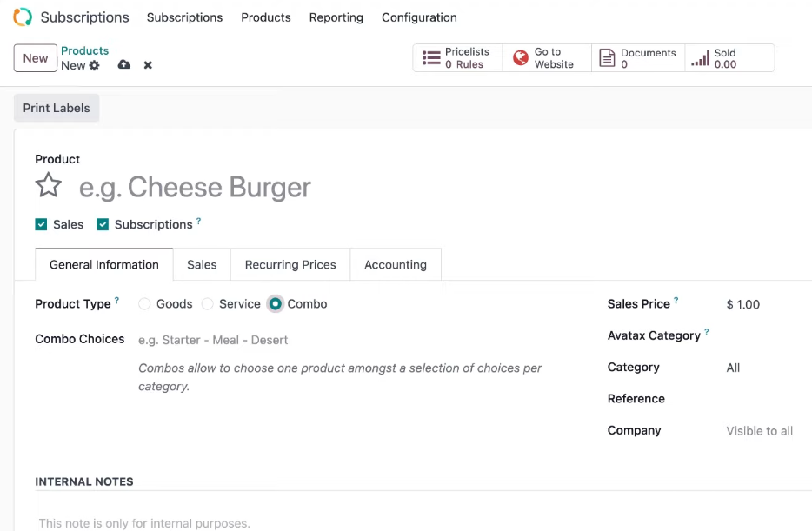
Task: View the Sold statistics bar-chart icon
Action: [x=700, y=58]
